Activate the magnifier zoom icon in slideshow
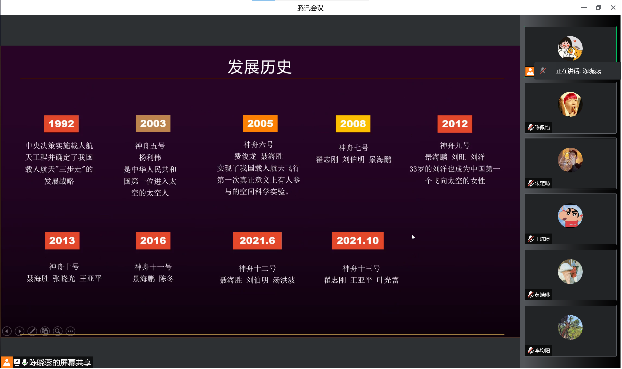The height and width of the screenshot is (369, 622). 58,331
